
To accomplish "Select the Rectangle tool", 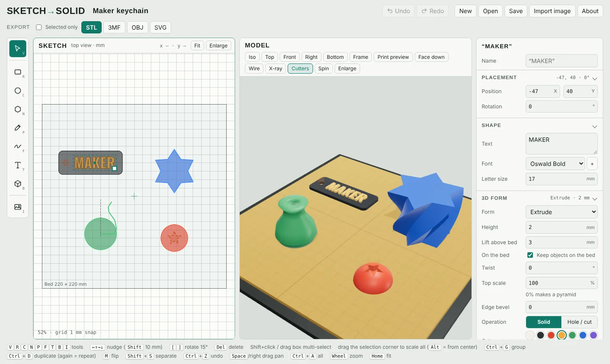I will 18,72.
